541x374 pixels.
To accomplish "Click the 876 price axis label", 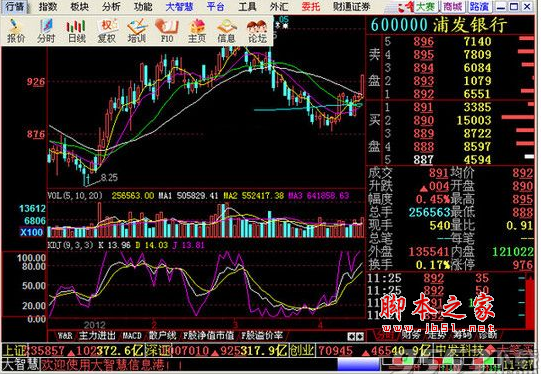I will (x=36, y=134).
